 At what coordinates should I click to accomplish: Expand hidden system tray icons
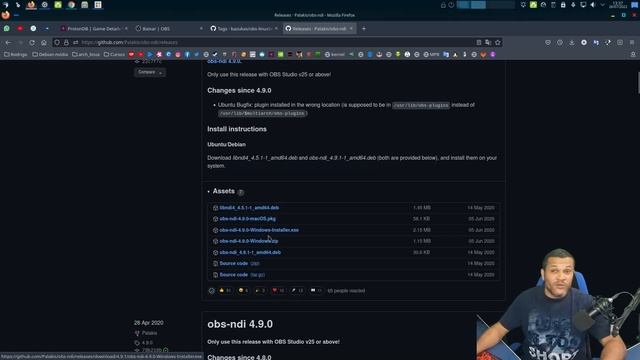[x=602, y=5]
